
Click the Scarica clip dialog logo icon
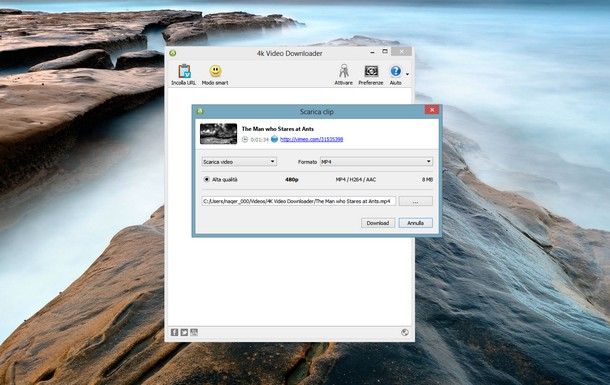[200, 111]
